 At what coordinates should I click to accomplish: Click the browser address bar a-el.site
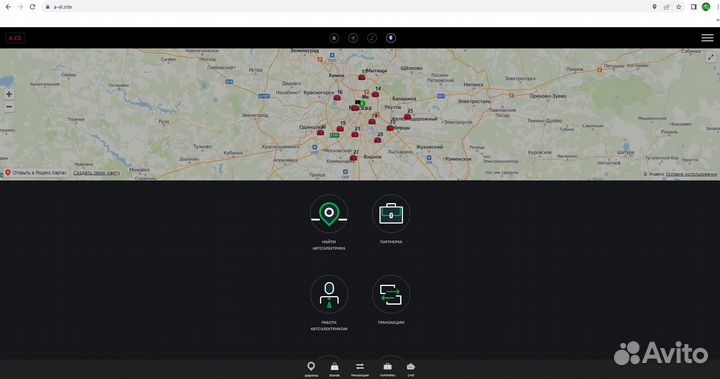63,7
